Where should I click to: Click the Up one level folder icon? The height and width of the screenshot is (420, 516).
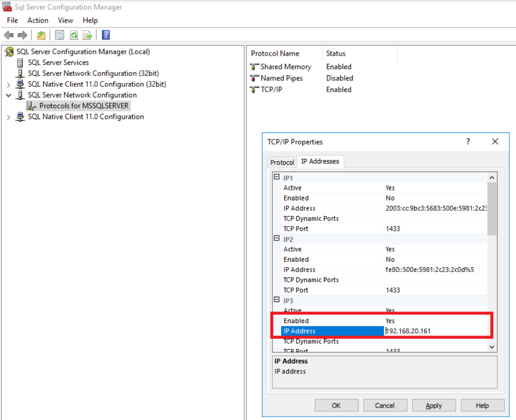click(x=41, y=35)
